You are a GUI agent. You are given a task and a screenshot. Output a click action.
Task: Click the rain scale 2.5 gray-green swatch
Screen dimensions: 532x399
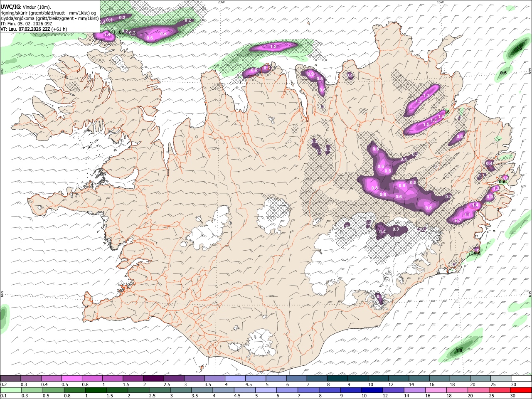[160, 390]
